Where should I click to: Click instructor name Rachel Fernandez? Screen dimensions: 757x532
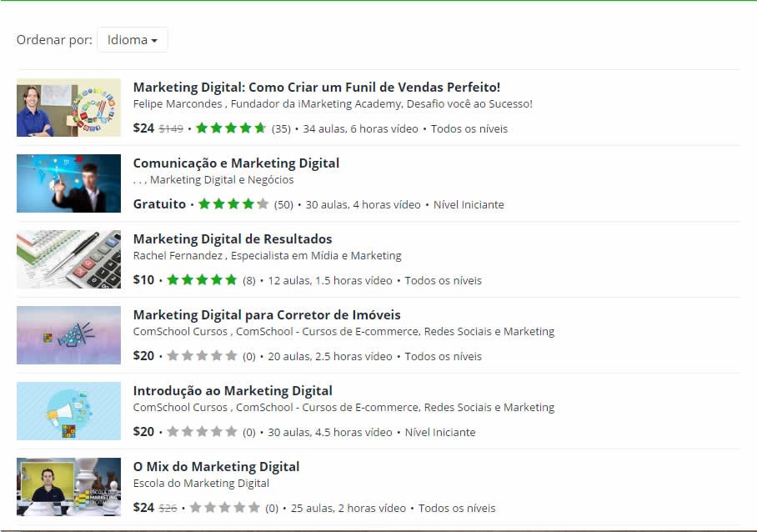point(178,256)
